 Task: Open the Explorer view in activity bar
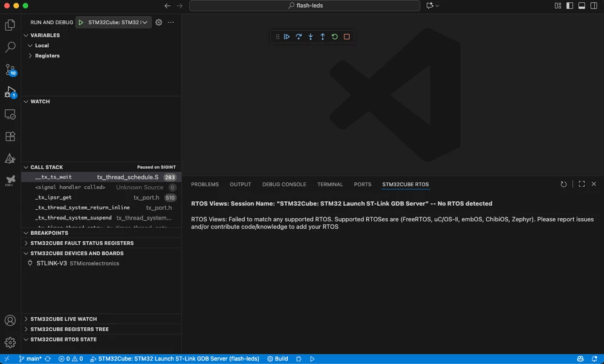coord(10,25)
